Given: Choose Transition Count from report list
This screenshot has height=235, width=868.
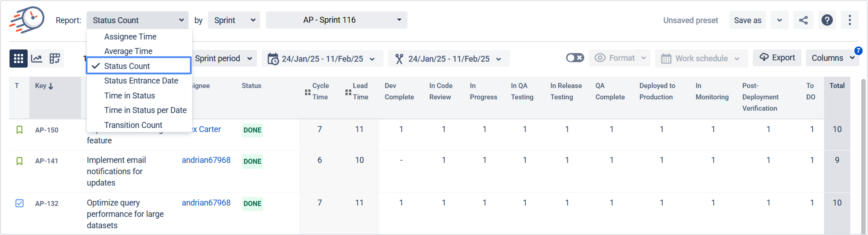Looking at the screenshot, I should (133, 125).
